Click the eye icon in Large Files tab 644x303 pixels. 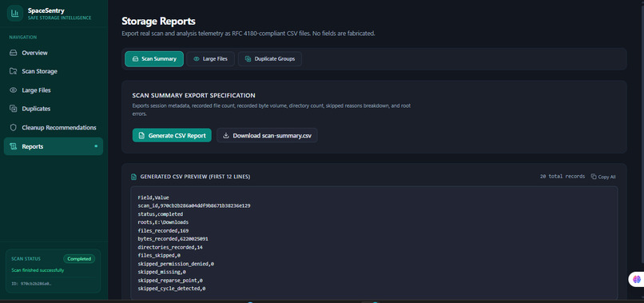click(x=197, y=59)
